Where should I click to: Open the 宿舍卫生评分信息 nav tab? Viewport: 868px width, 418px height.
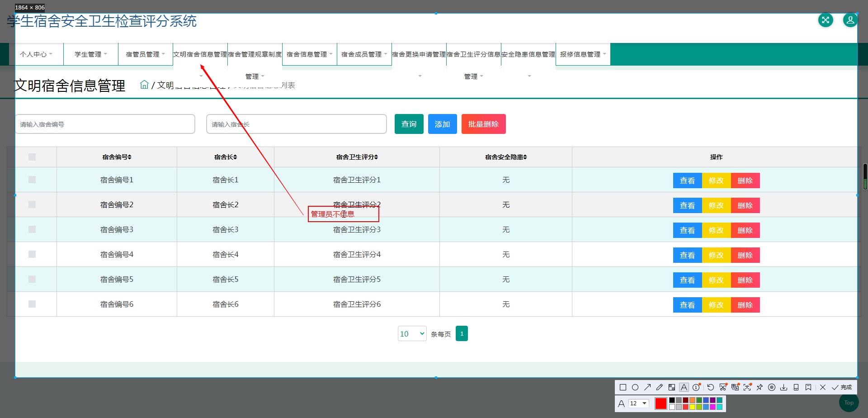[x=474, y=54]
